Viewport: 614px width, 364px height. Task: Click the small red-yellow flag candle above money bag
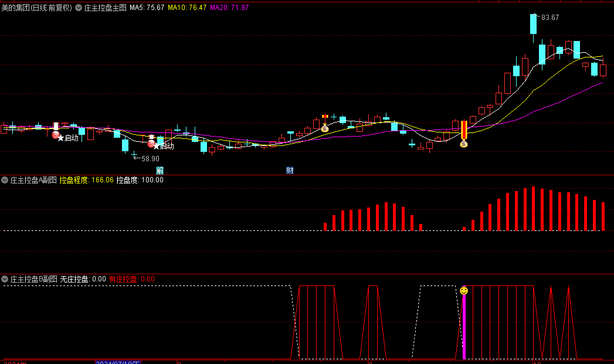(x=325, y=117)
